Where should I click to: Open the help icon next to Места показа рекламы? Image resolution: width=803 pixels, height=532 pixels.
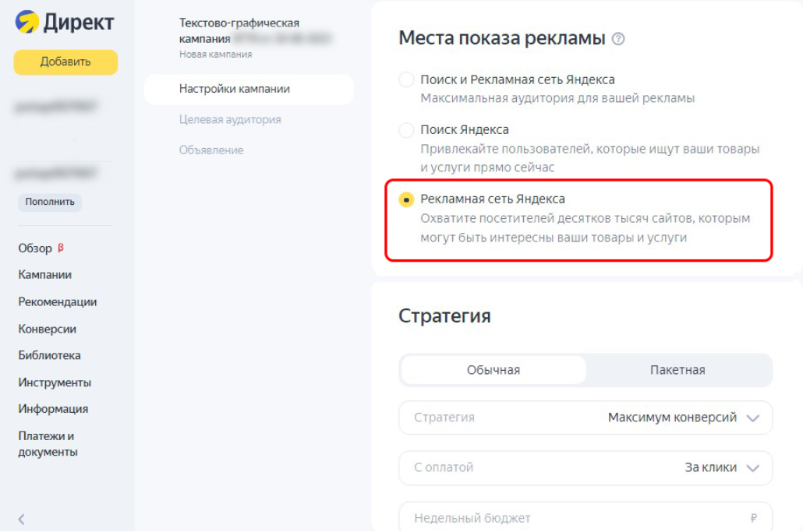[618, 39]
